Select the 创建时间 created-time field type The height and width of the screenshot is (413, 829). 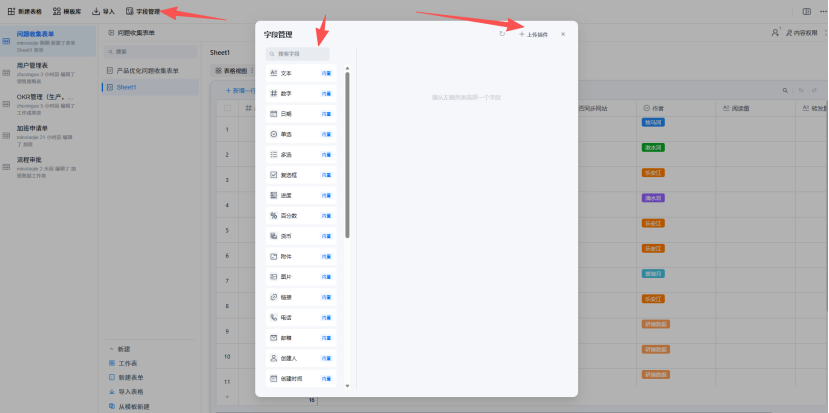tap(301, 379)
